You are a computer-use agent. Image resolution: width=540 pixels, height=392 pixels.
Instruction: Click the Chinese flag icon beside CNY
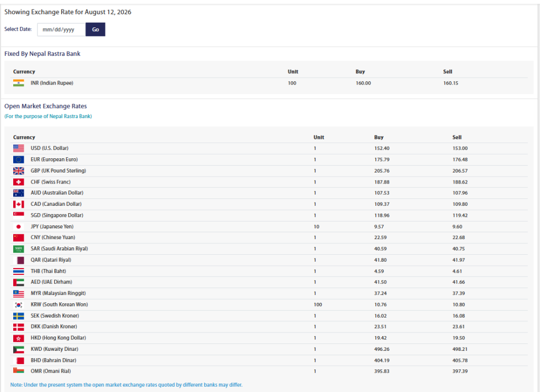coord(18,238)
